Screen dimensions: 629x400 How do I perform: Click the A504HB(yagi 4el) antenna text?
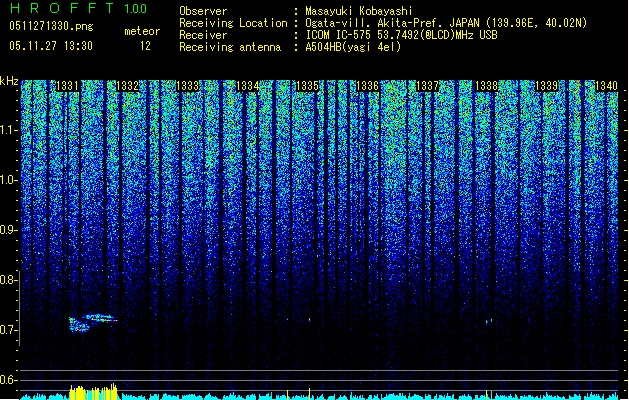click(x=353, y=47)
